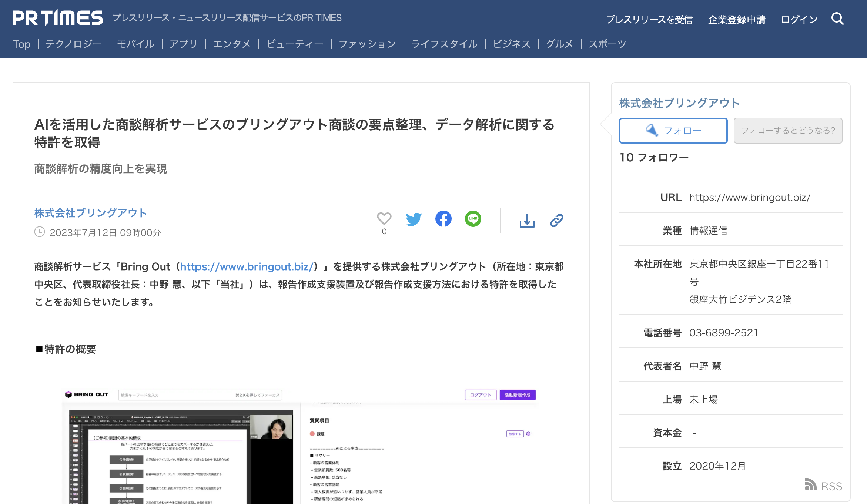The width and height of the screenshot is (867, 504).
Task: Open the RSS feed link
Action: [824, 485]
